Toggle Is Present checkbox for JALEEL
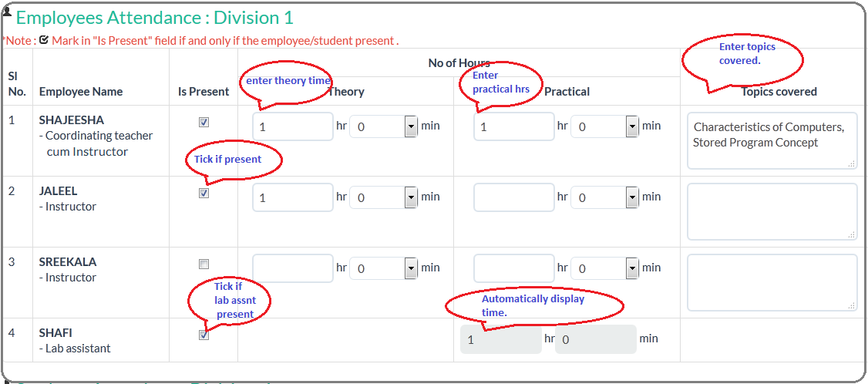Viewport: 868px width, 384px height. pyautogui.click(x=204, y=193)
